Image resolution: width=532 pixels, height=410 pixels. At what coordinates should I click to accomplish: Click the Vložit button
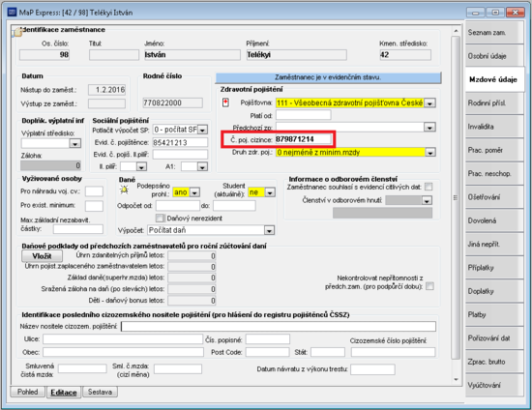point(42,256)
